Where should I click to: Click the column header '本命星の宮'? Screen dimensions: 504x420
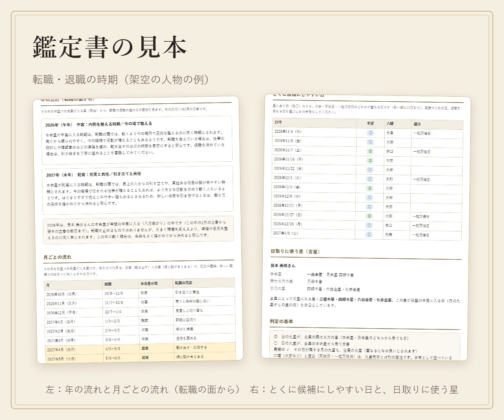[x=149, y=284]
